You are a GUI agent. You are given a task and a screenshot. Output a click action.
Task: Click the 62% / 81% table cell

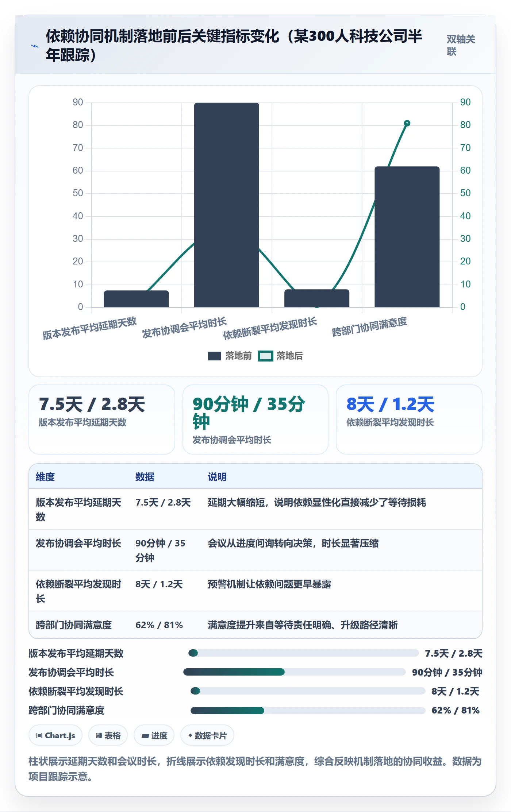[159, 625]
